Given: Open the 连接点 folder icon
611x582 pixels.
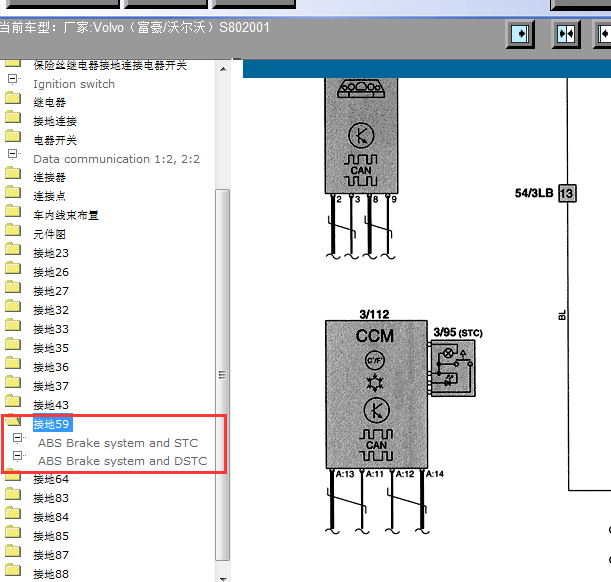Looking at the screenshot, I should click(x=13, y=192).
